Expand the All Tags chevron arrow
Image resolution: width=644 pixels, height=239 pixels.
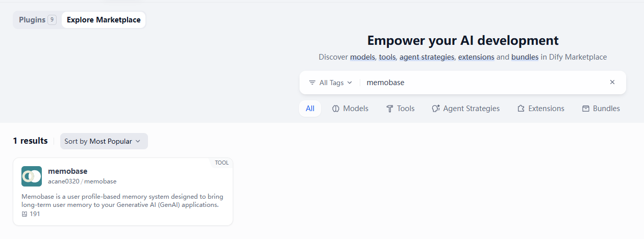coord(350,83)
